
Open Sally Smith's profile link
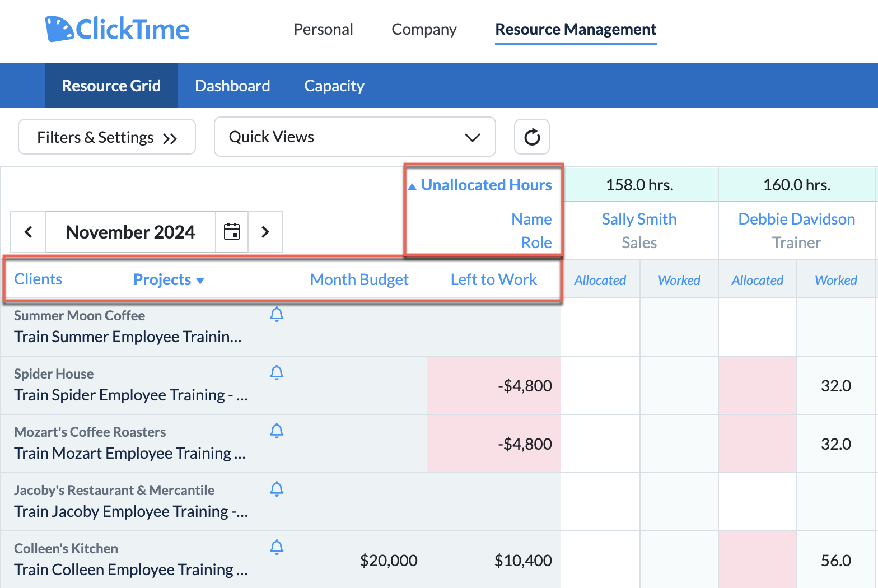[639, 219]
